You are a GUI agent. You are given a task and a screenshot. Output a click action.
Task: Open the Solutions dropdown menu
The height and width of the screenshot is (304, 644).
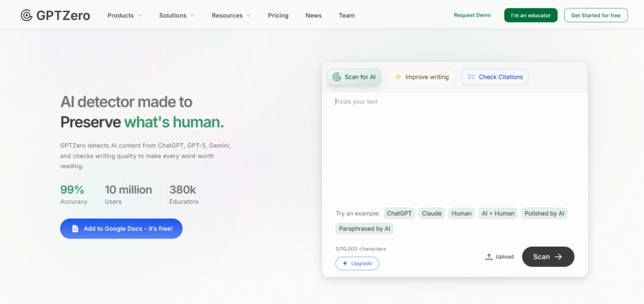coord(177,15)
